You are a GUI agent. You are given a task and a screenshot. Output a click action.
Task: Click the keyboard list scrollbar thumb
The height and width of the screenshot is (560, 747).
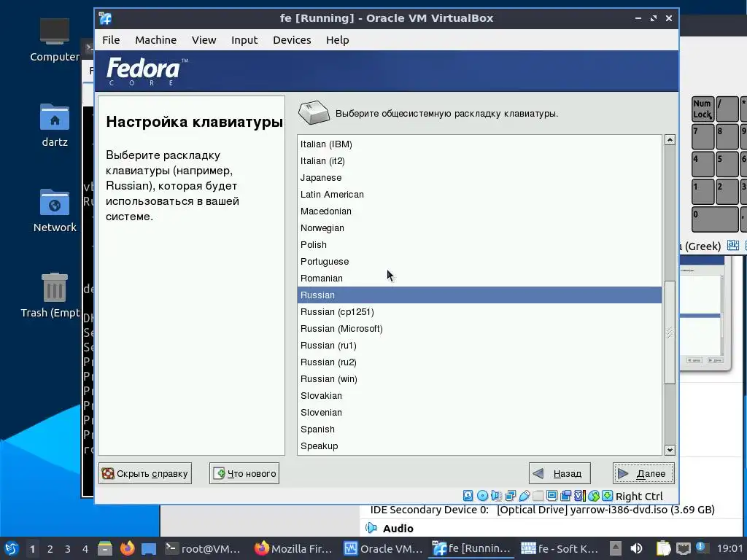[x=670, y=332]
